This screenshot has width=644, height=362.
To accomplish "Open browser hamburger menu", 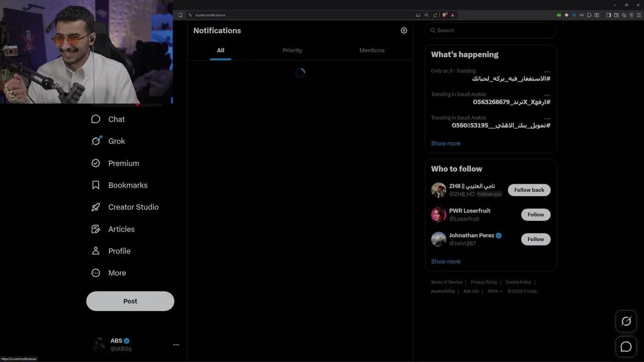I will 639,15.
